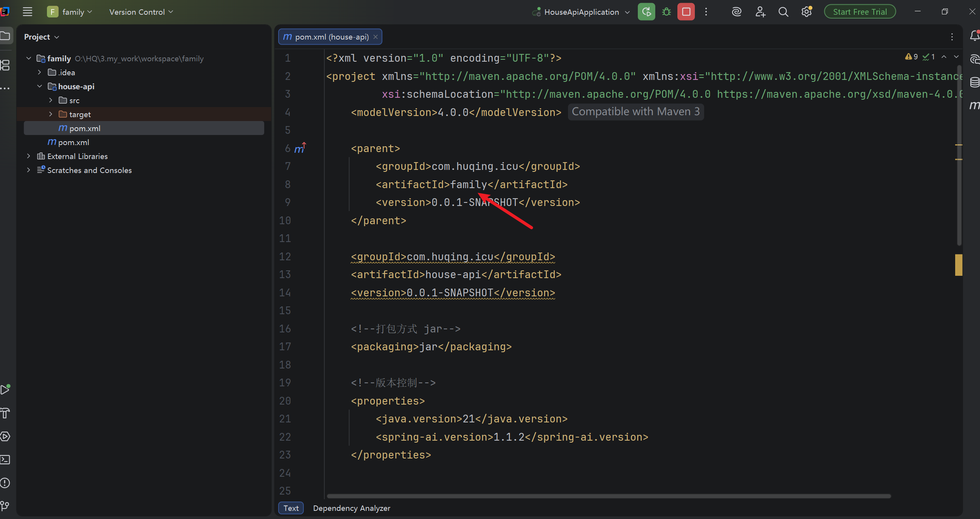Switch to Dependency Analyzer tab

click(x=351, y=508)
